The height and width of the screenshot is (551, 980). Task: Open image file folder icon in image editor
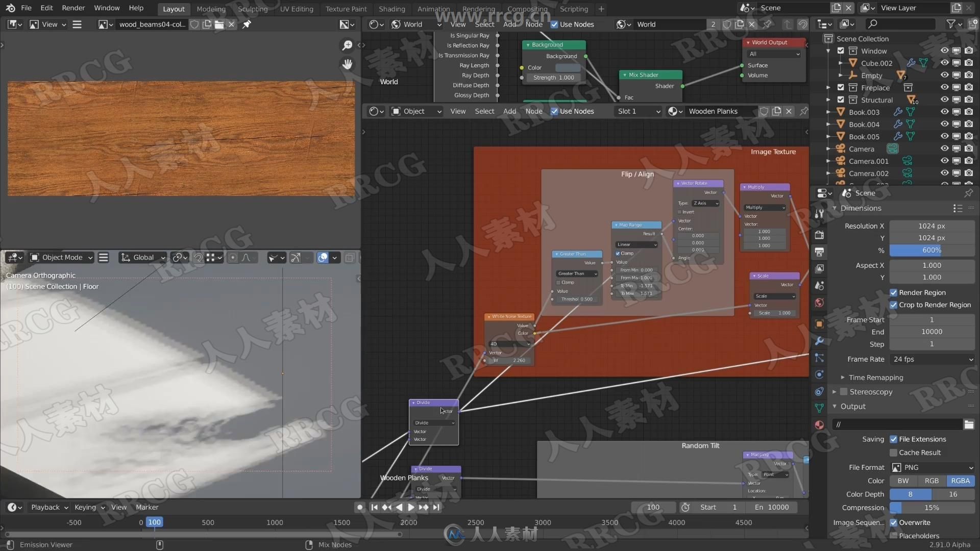point(219,24)
